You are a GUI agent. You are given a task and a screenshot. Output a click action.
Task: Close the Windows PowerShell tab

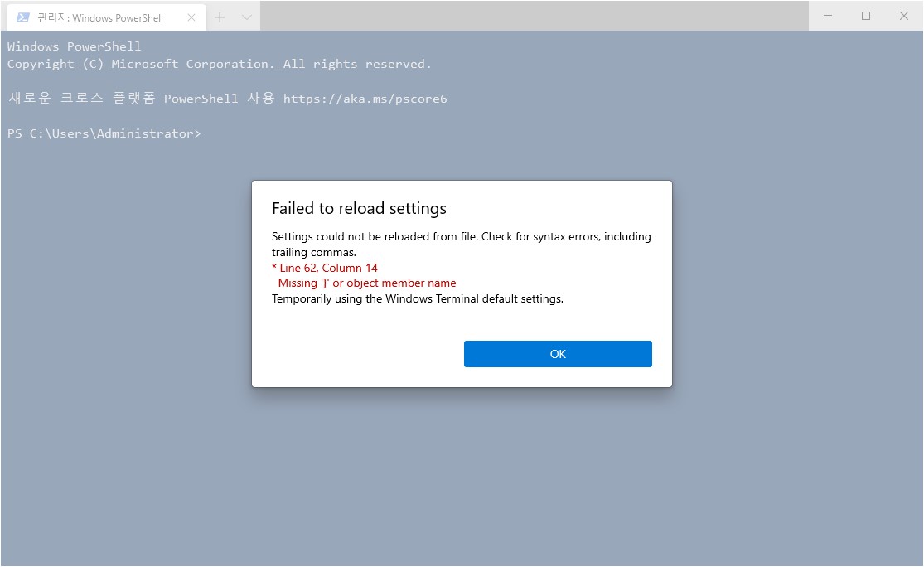point(191,17)
